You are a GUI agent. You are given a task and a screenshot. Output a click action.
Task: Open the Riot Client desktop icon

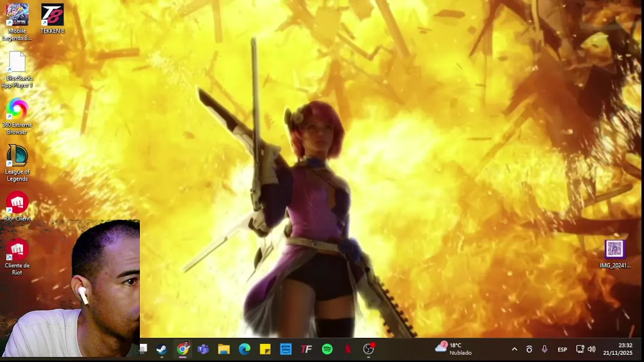tap(17, 207)
